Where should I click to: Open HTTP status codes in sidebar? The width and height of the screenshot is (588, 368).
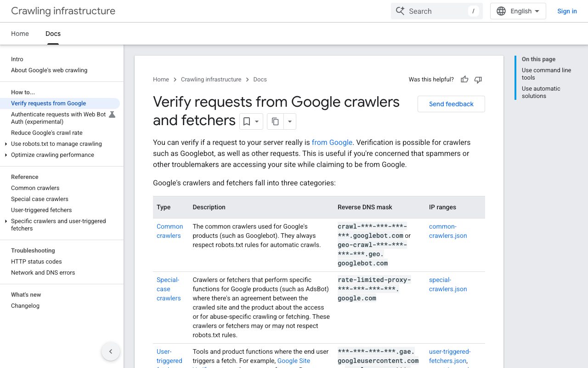point(36,262)
